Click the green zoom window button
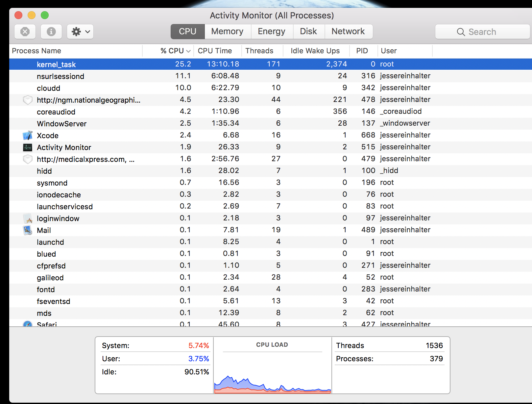 [x=45, y=15]
